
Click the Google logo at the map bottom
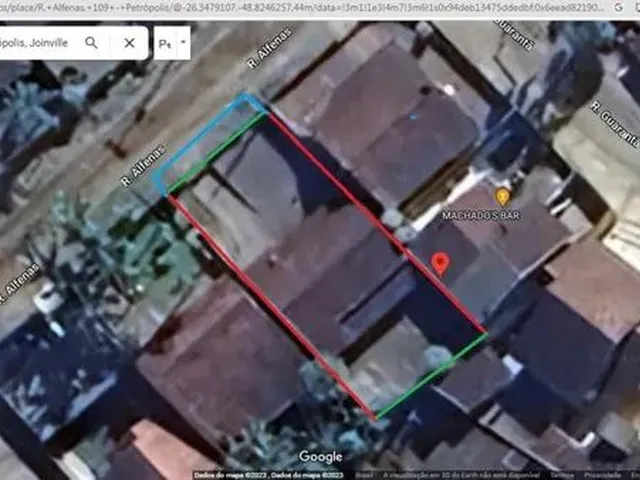coord(320,457)
